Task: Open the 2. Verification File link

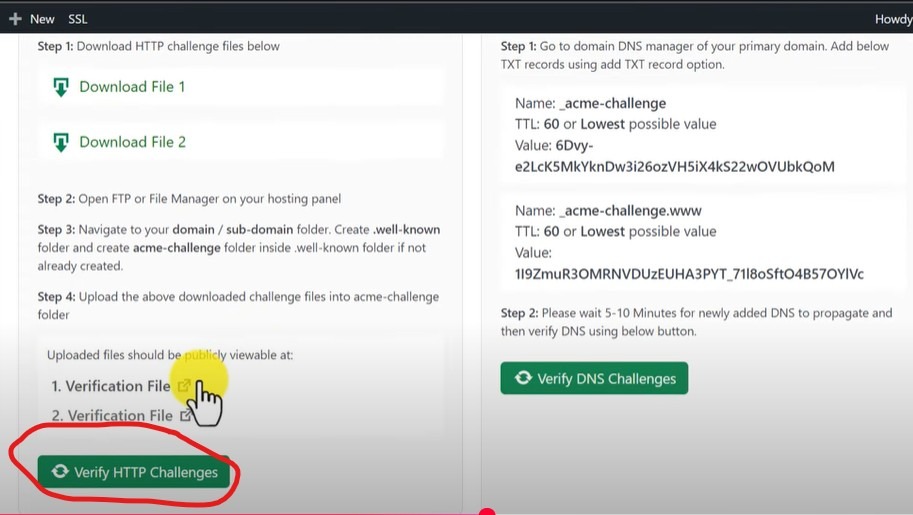Action: coord(112,415)
